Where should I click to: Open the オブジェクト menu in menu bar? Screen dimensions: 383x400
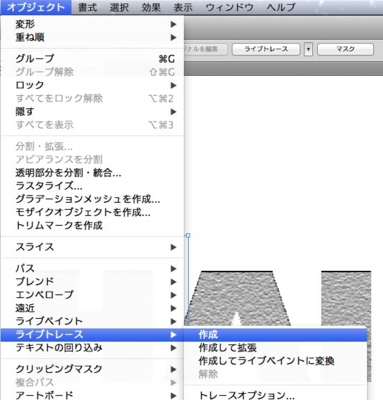[x=36, y=7]
